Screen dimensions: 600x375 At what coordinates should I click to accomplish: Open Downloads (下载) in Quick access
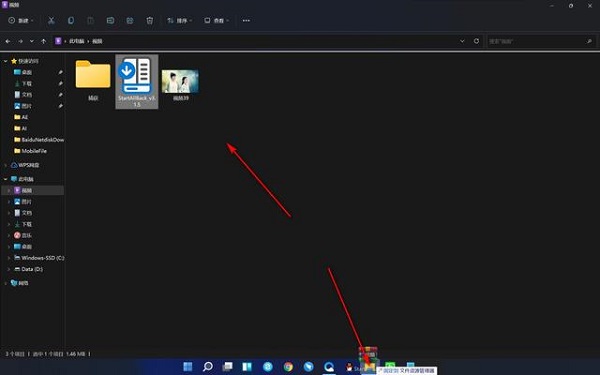26,83
